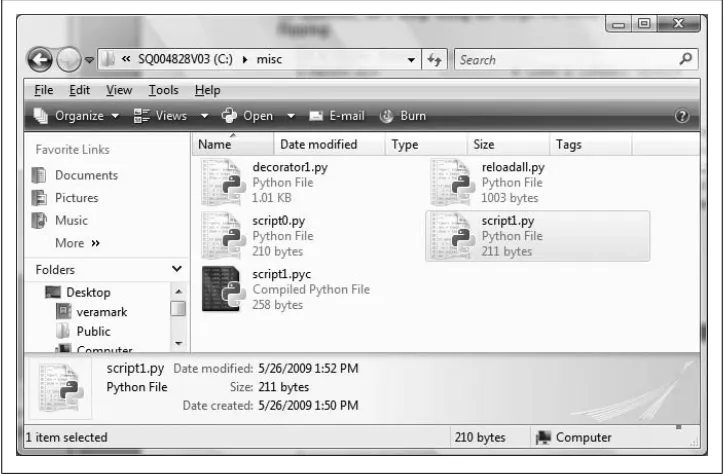Expand the Open button dropdown arrow
724x474 pixels.
(x=291, y=116)
